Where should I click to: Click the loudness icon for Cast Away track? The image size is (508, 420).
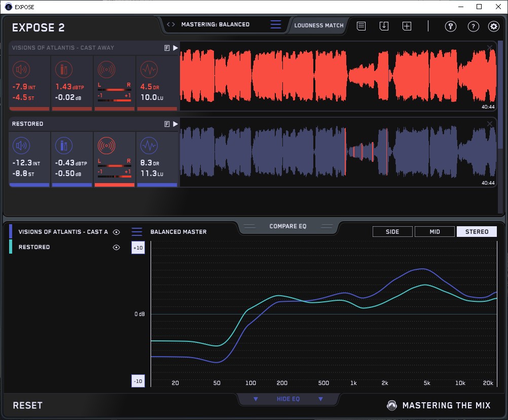21,69
